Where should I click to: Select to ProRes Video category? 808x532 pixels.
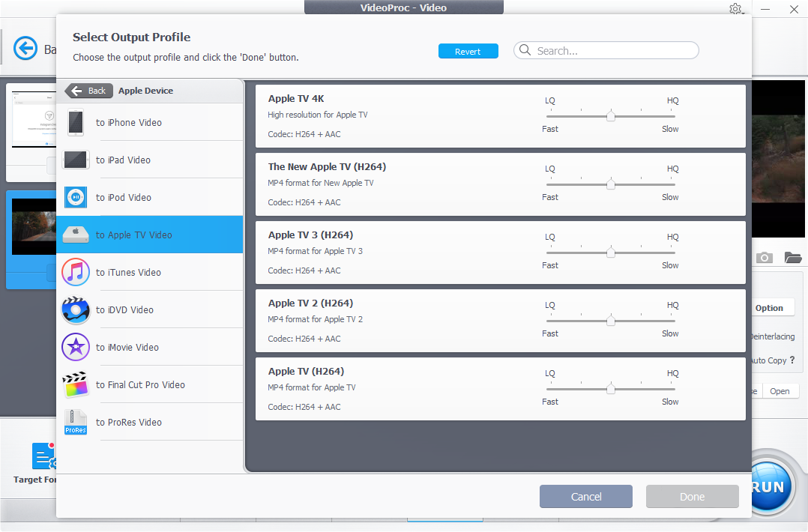point(149,423)
